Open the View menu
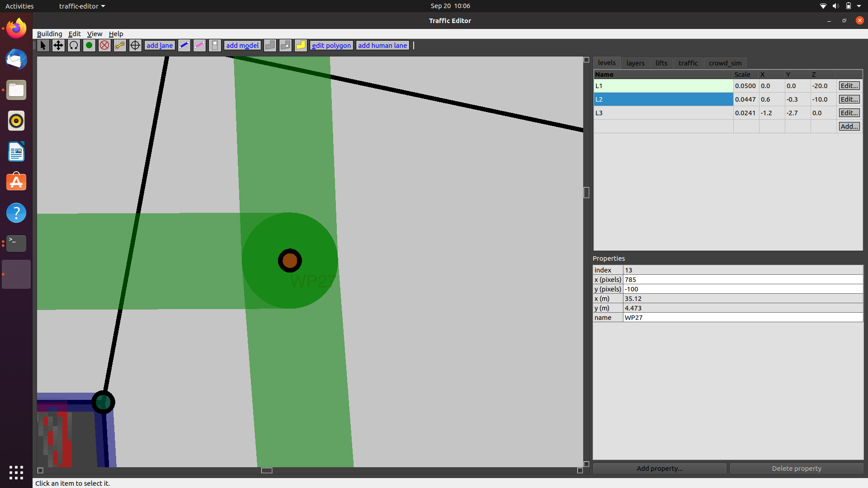This screenshot has height=488, width=868. click(94, 34)
